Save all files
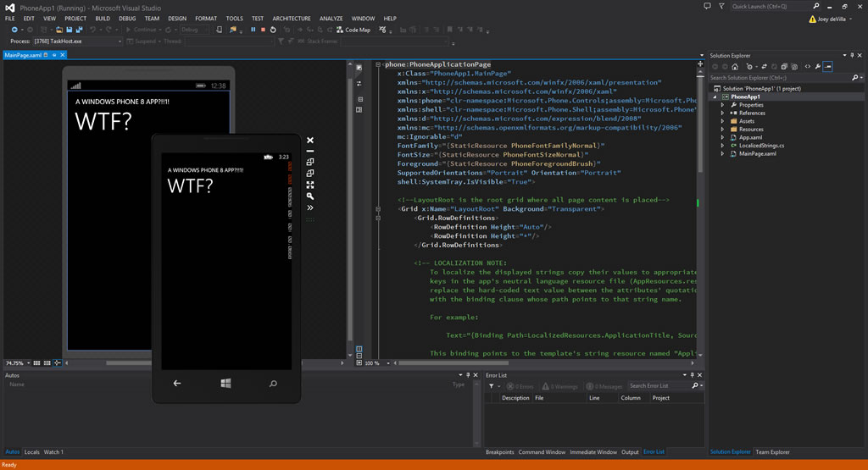 [x=79, y=30]
